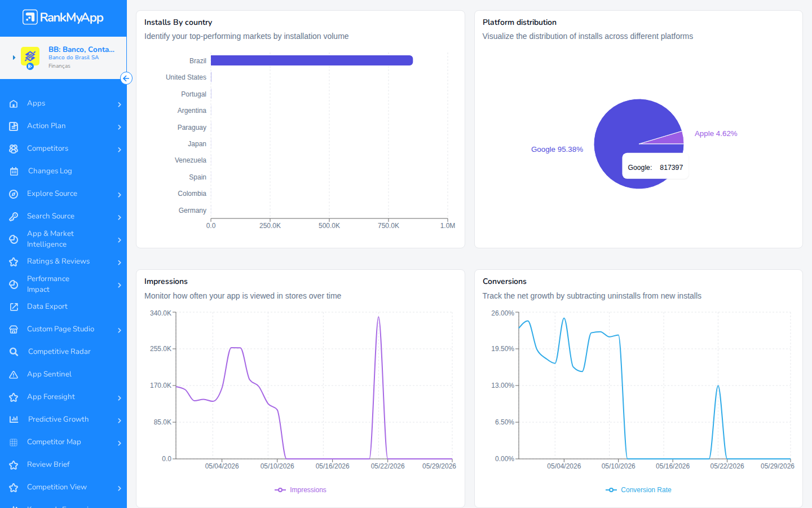812x508 pixels.
Task: Click the Brazil installs bar
Action: (x=312, y=60)
